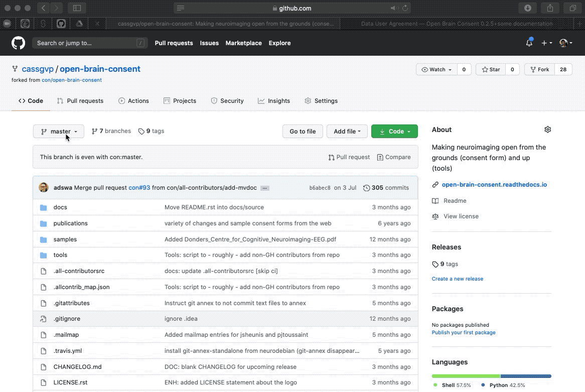Expand the Add file dropdown
The width and height of the screenshot is (585, 392).
pyautogui.click(x=347, y=131)
